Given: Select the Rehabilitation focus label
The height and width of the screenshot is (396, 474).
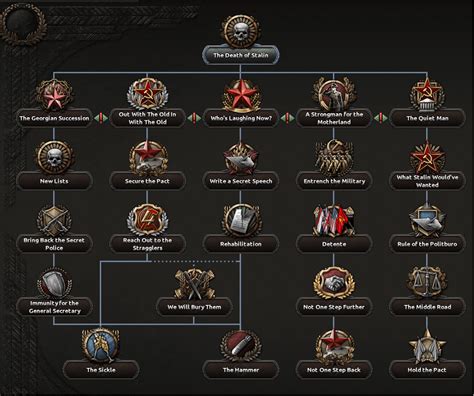Looking at the screenshot, I should pyautogui.click(x=241, y=244).
